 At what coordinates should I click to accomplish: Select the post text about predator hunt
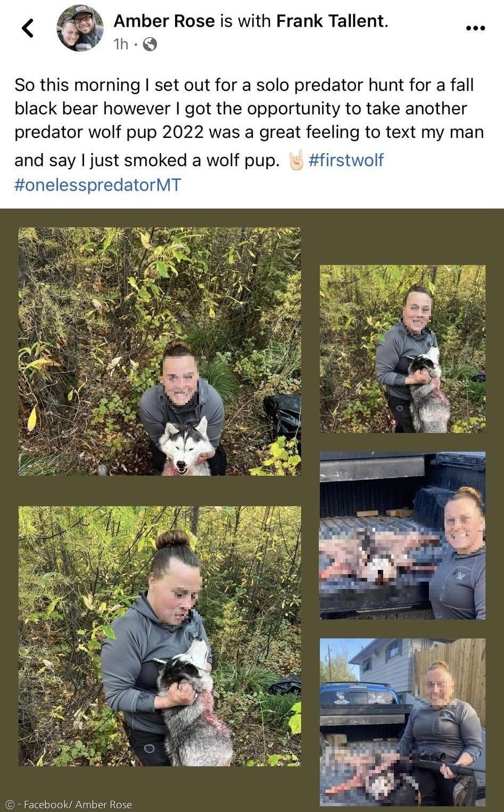[249, 134]
